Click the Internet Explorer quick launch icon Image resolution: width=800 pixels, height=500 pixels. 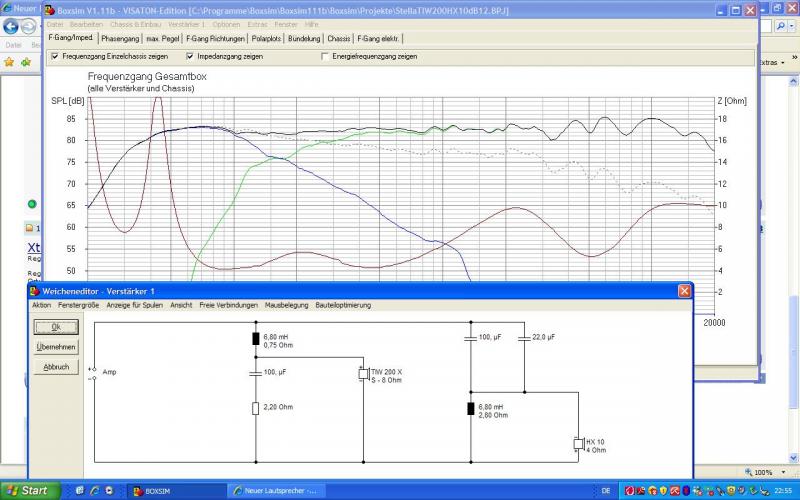click(93, 491)
